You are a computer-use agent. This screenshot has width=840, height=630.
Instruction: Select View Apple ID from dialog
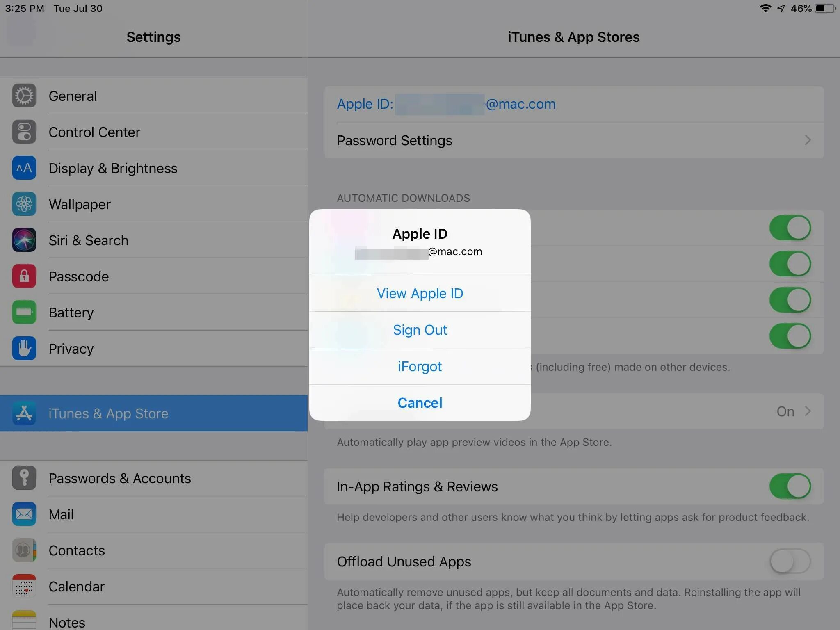[420, 293]
